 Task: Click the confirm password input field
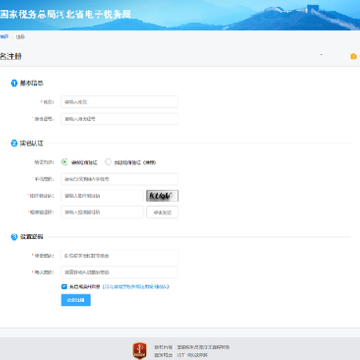click(x=119, y=272)
